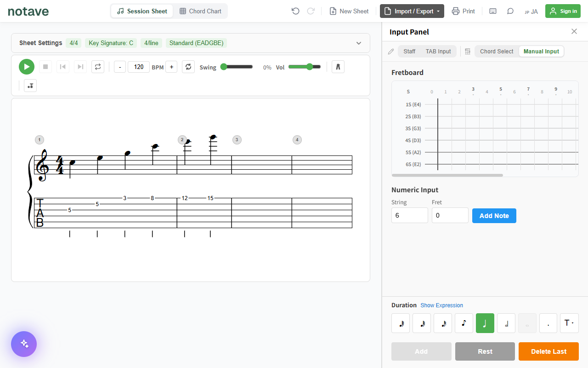This screenshot has width=588, height=368.
Task: Select the TAB Input tab
Action: [x=438, y=52]
